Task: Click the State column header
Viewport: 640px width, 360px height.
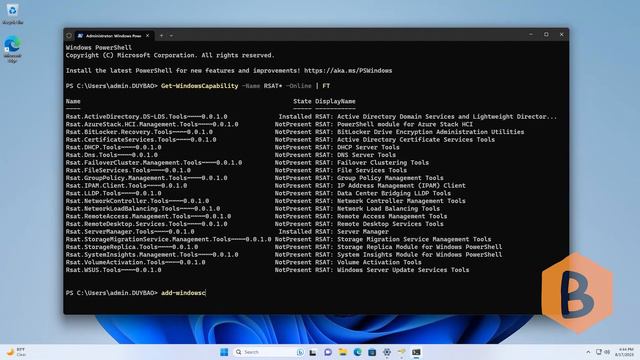Action: tap(302, 101)
